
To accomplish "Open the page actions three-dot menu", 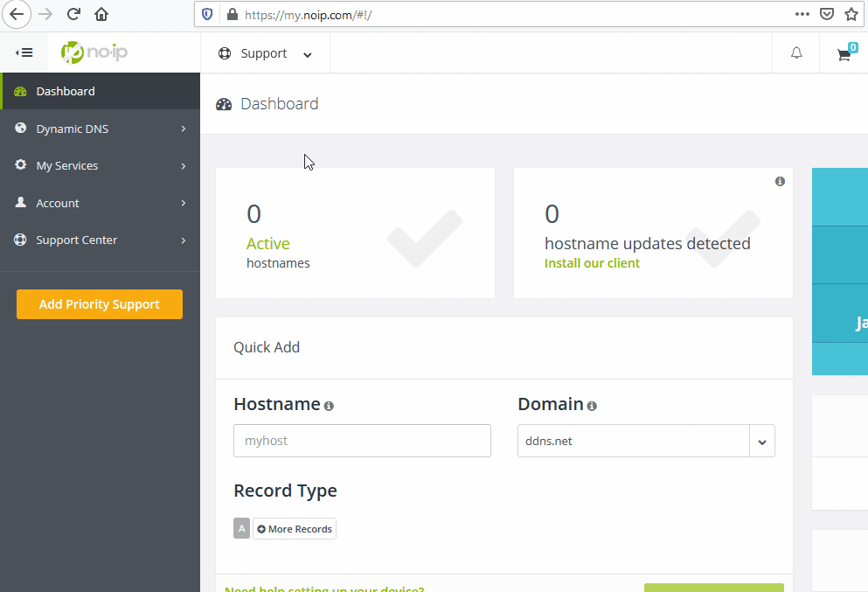I will coord(802,14).
